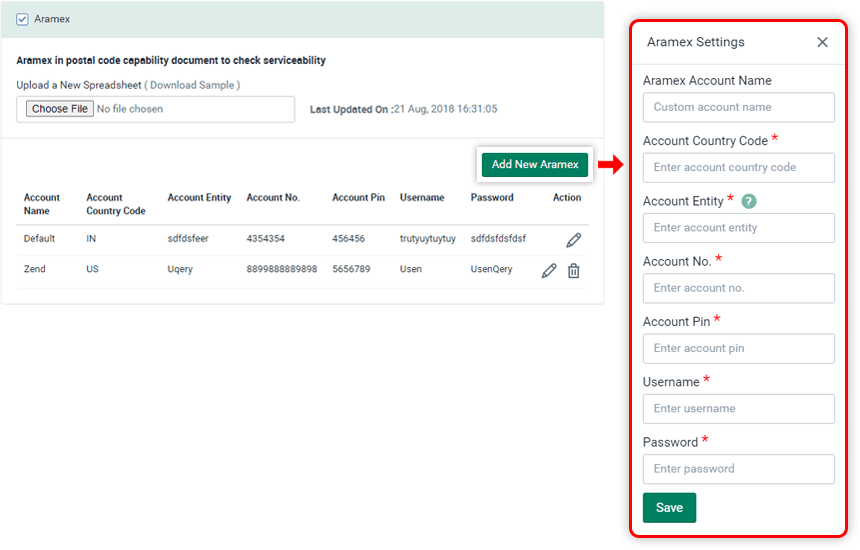
Task: Focus the Username input field
Action: coord(739,409)
